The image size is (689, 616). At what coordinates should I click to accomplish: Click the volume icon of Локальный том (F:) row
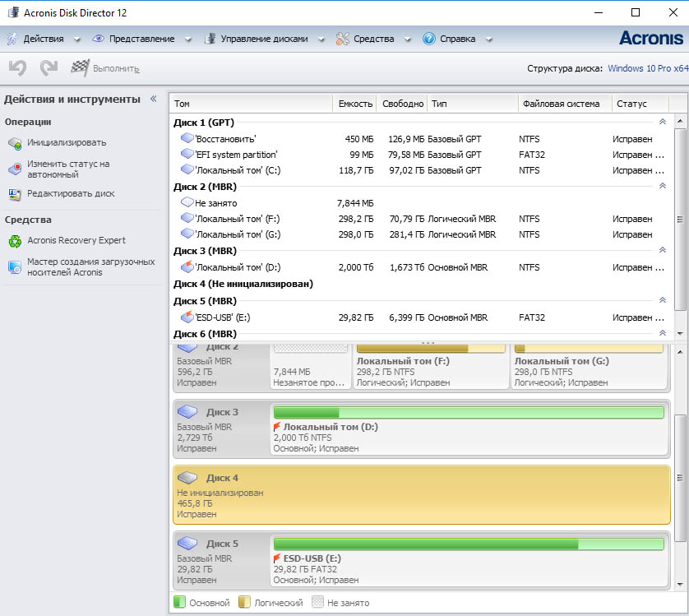[187, 218]
